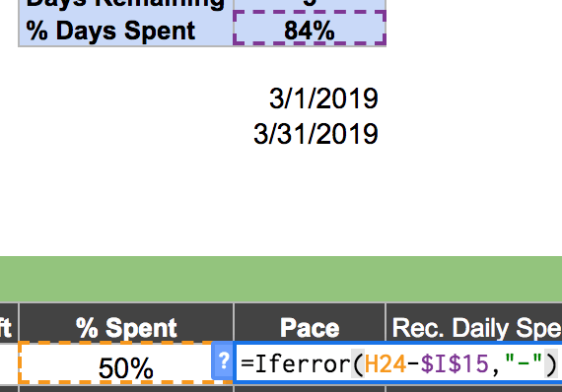This screenshot has width=562, height=392.
Task: Select the 84% Days Spent value cell
Action: click(310, 29)
